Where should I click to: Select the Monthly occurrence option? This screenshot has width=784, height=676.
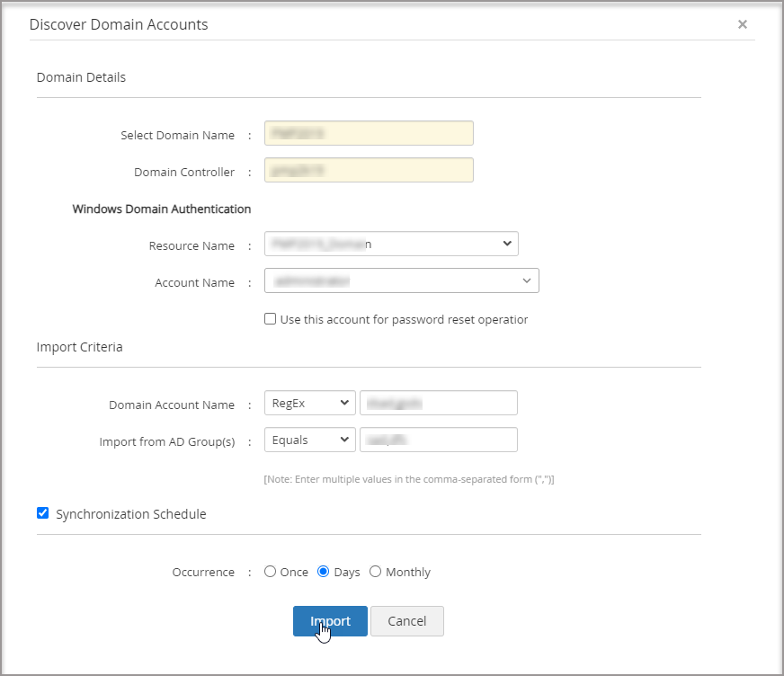[x=376, y=572]
